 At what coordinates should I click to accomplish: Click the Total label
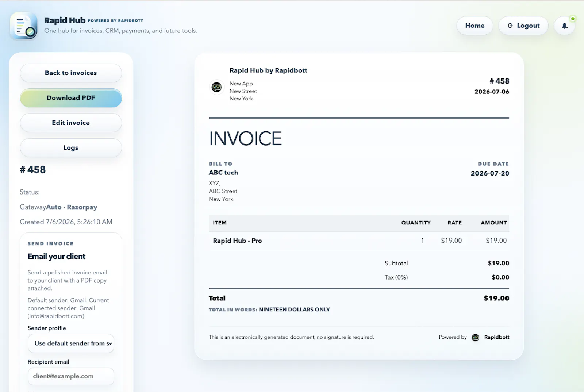coord(217,298)
